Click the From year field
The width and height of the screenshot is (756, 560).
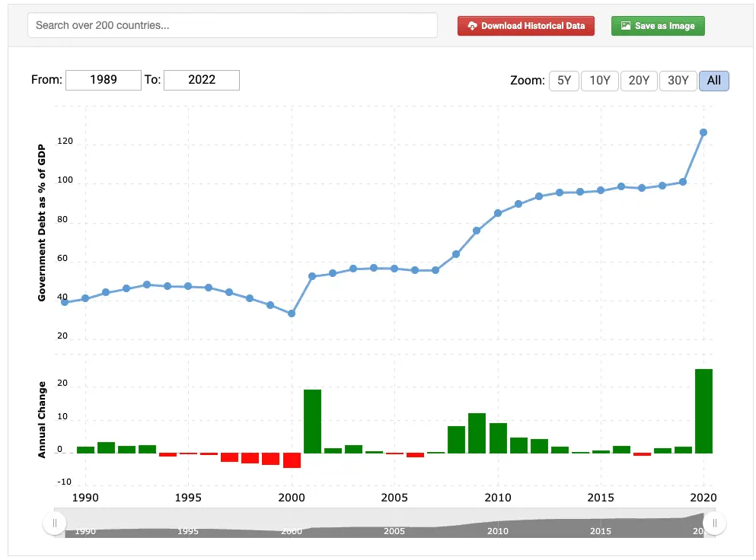click(x=104, y=80)
